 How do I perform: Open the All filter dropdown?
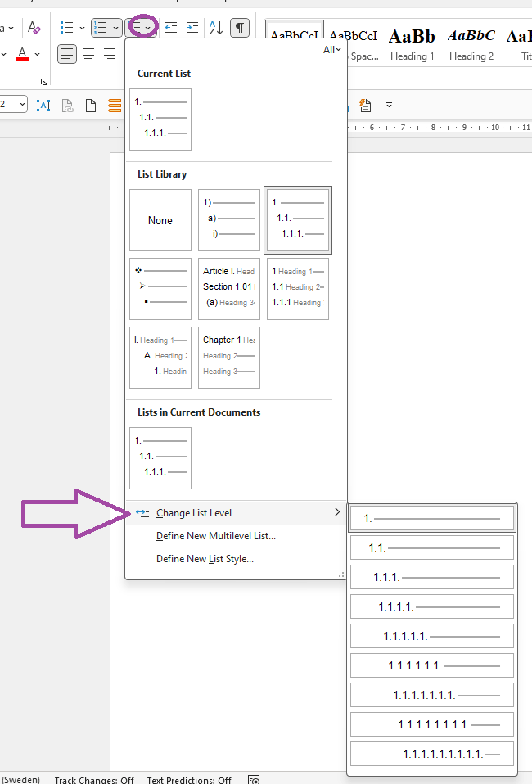(x=332, y=49)
